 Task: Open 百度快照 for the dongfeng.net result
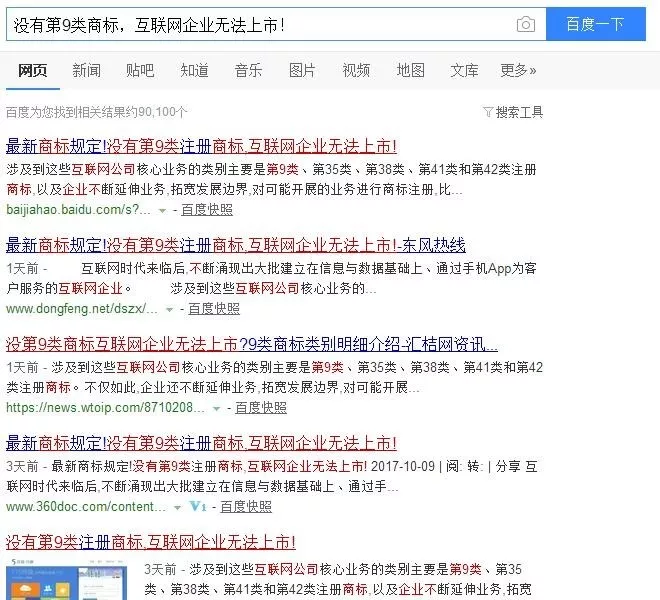click(x=214, y=309)
